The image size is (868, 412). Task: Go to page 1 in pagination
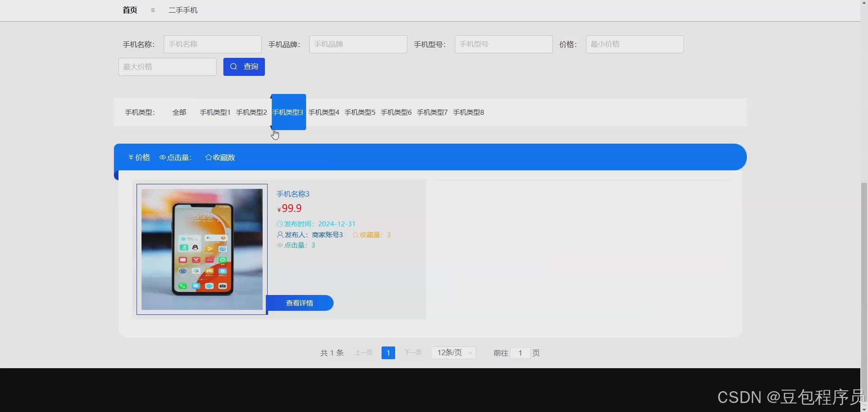388,353
